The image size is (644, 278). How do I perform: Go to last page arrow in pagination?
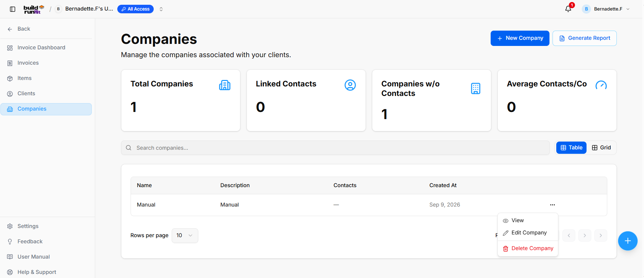click(x=601, y=235)
